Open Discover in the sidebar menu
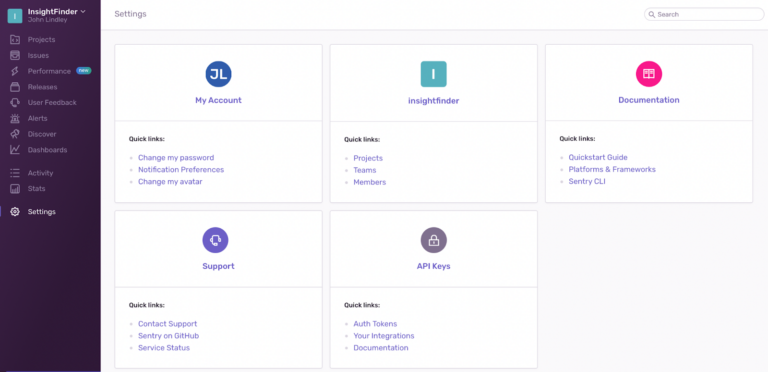768x372 pixels. click(42, 134)
